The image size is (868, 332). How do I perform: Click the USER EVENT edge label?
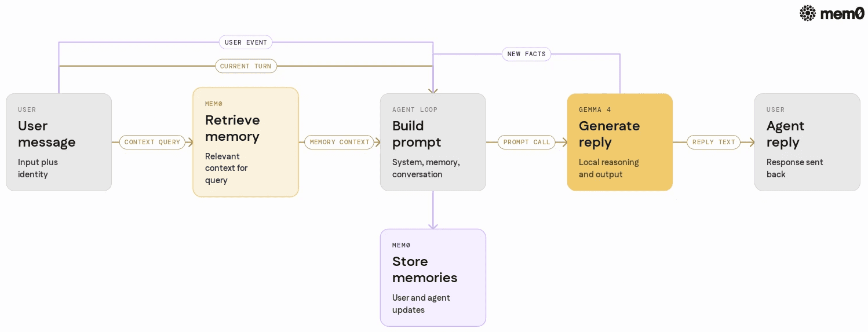[246, 42]
